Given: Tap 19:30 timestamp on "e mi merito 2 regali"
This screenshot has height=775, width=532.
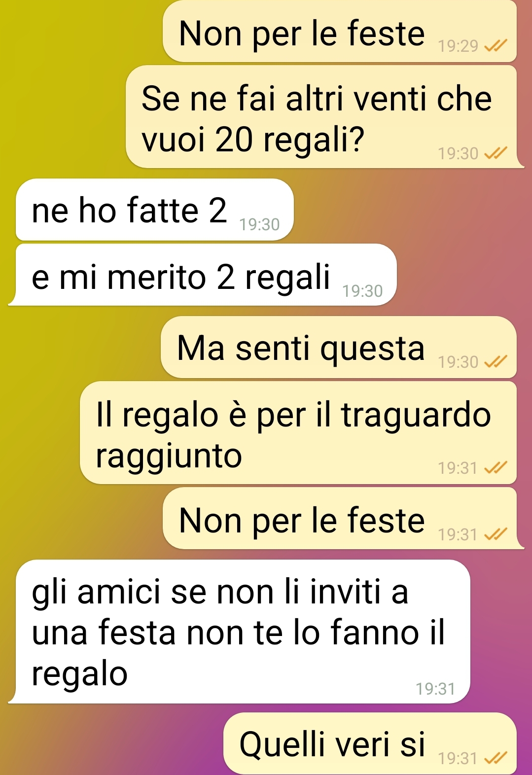Looking at the screenshot, I should click(362, 291).
